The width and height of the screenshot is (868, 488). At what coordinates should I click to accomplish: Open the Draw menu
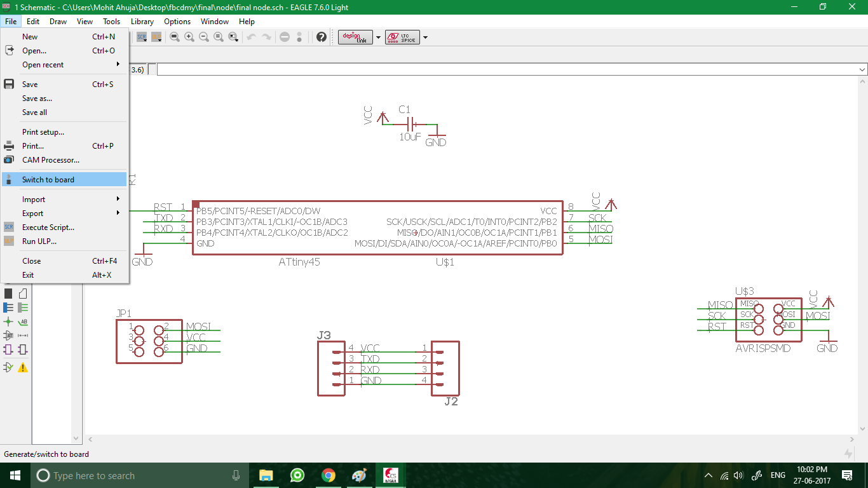coord(58,22)
